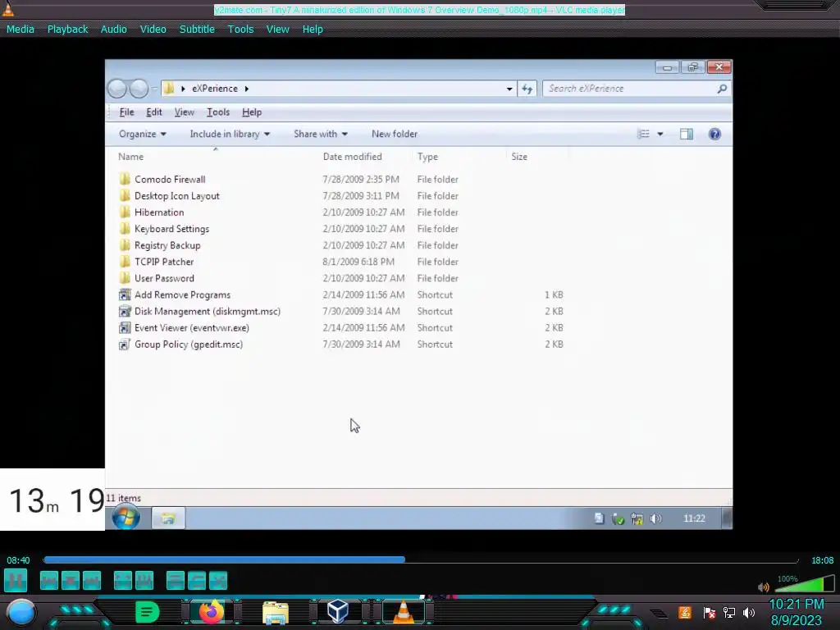The width and height of the screenshot is (840, 630).
Task: Open File Explorer from host taskbar
Action: [276, 613]
